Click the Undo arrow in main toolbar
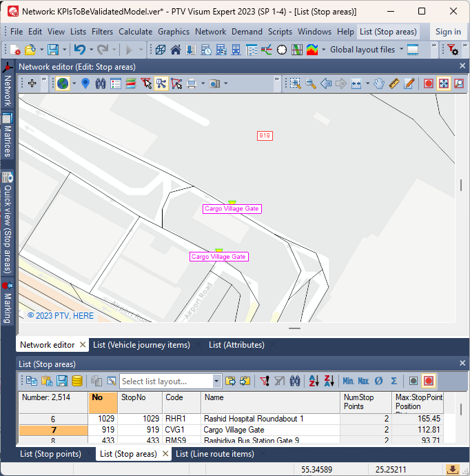The height and width of the screenshot is (476, 470). click(x=79, y=50)
